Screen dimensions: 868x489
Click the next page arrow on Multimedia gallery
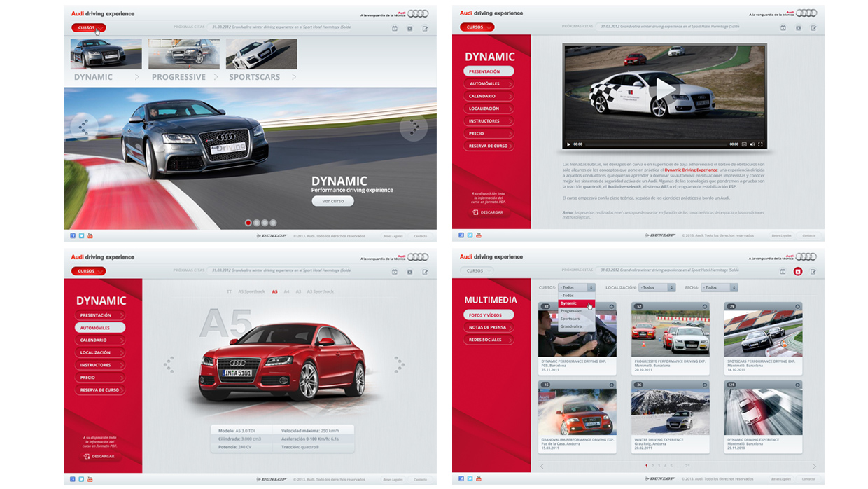coord(814,466)
